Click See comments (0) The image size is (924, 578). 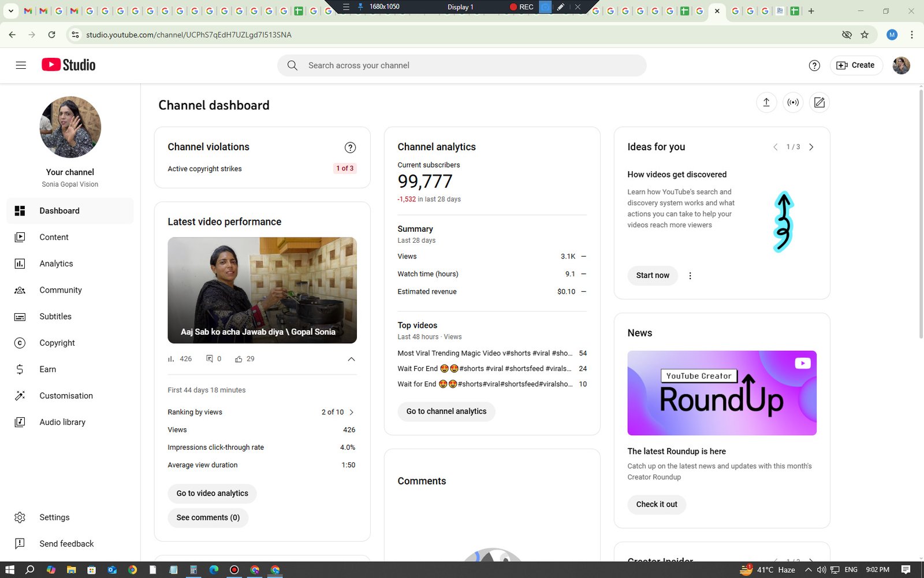pyautogui.click(x=208, y=517)
